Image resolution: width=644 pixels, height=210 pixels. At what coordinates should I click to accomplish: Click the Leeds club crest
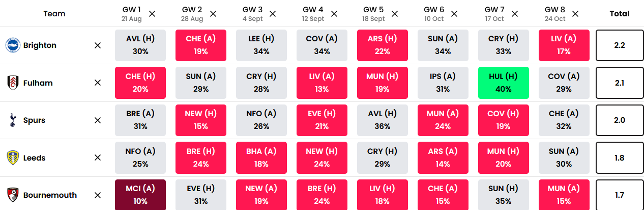pyautogui.click(x=13, y=158)
